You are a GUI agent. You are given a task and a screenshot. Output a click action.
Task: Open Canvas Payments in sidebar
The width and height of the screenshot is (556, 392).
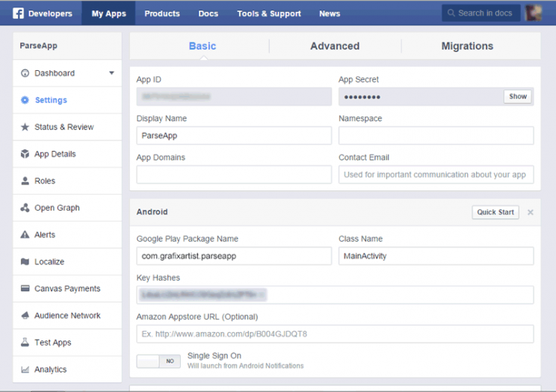[67, 288]
